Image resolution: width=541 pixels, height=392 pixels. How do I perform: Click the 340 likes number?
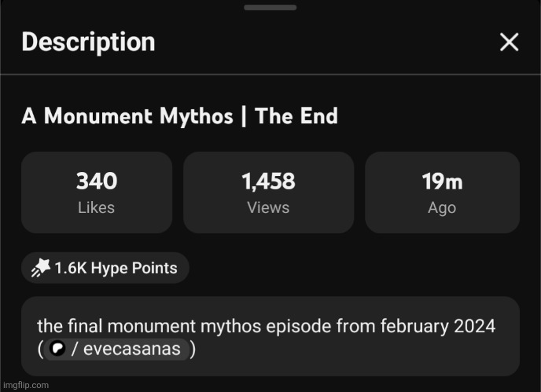pyautogui.click(x=97, y=182)
